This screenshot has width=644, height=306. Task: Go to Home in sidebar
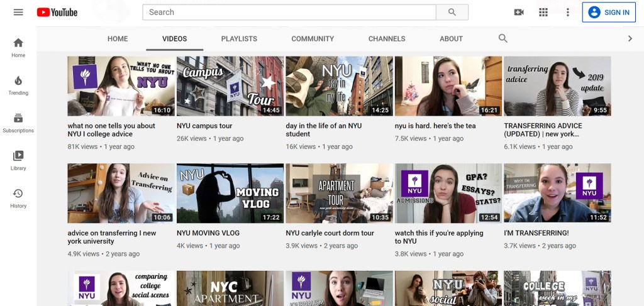[x=18, y=47]
